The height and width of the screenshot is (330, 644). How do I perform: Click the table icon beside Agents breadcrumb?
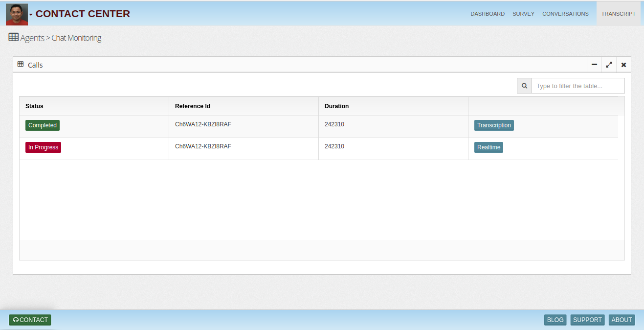[14, 37]
